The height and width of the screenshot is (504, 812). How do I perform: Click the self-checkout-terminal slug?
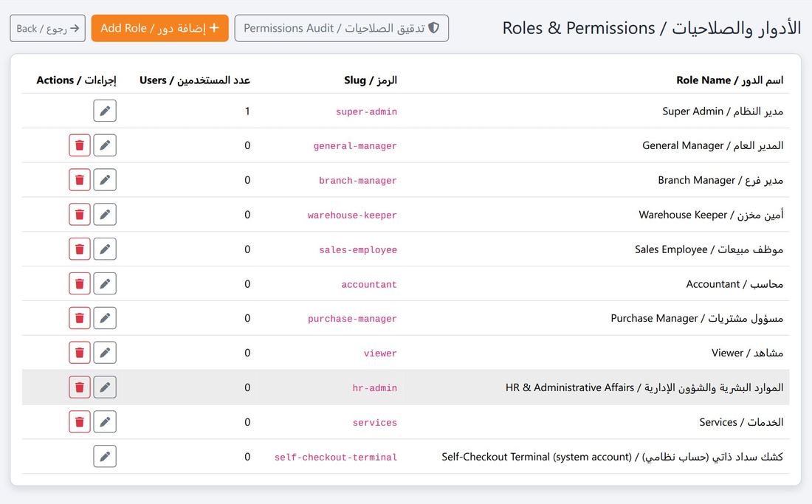click(336, 458)
